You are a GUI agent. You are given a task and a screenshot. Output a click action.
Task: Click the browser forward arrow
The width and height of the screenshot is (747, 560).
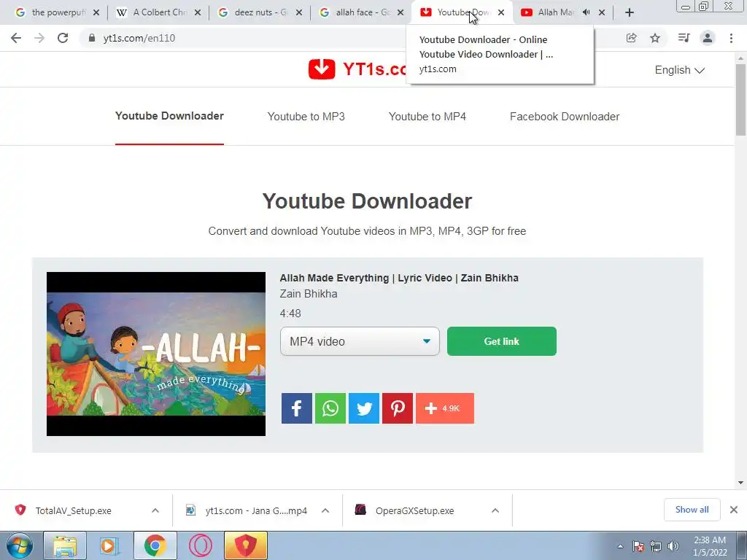[39, 38]
